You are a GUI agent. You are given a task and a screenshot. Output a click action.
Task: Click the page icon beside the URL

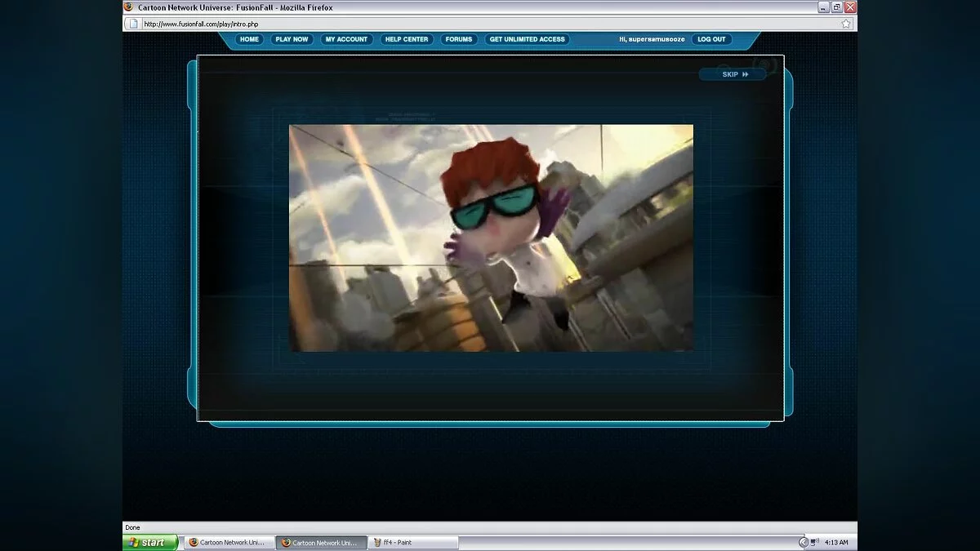[x=133, y=24]
